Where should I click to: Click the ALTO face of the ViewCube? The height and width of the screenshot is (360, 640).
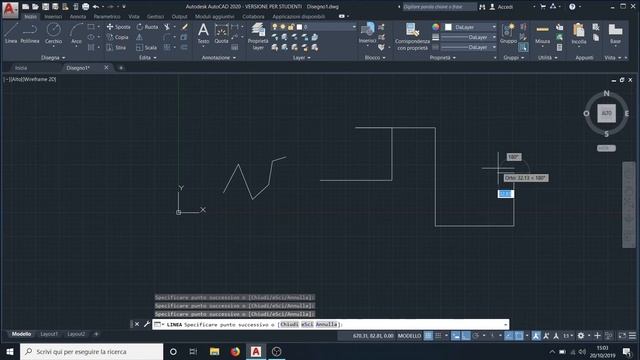click(x=607, y=113)
